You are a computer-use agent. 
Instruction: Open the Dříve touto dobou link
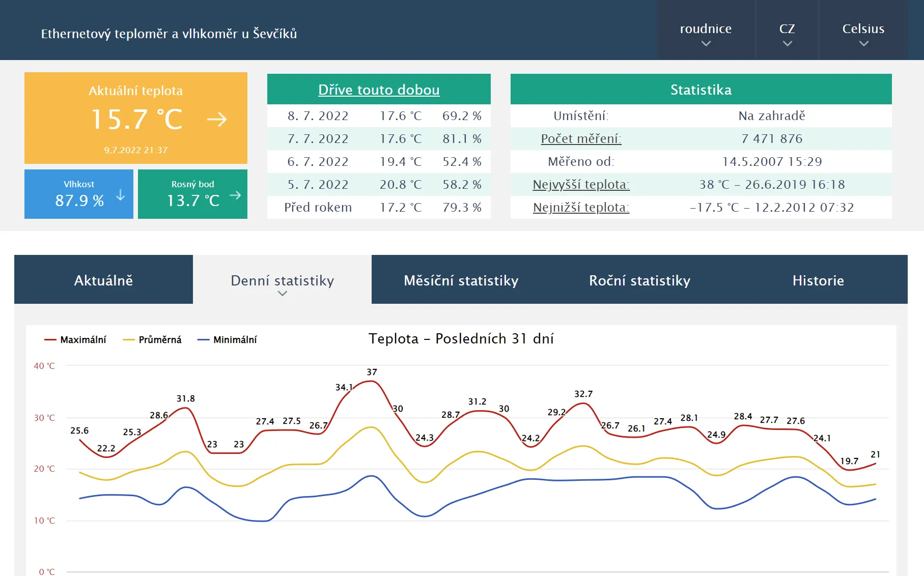pyautogui.click(x=379, y=90)
